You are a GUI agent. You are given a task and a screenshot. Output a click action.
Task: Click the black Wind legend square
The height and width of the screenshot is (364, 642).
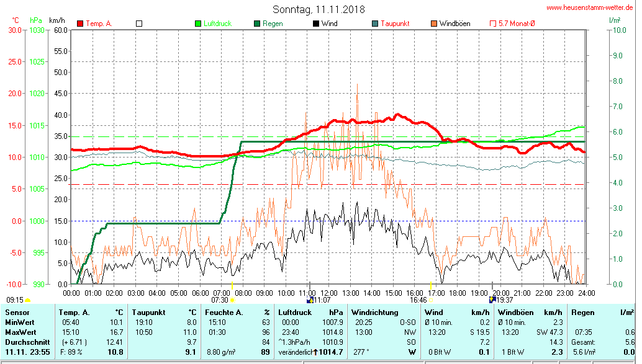click(x=315, y=24)
